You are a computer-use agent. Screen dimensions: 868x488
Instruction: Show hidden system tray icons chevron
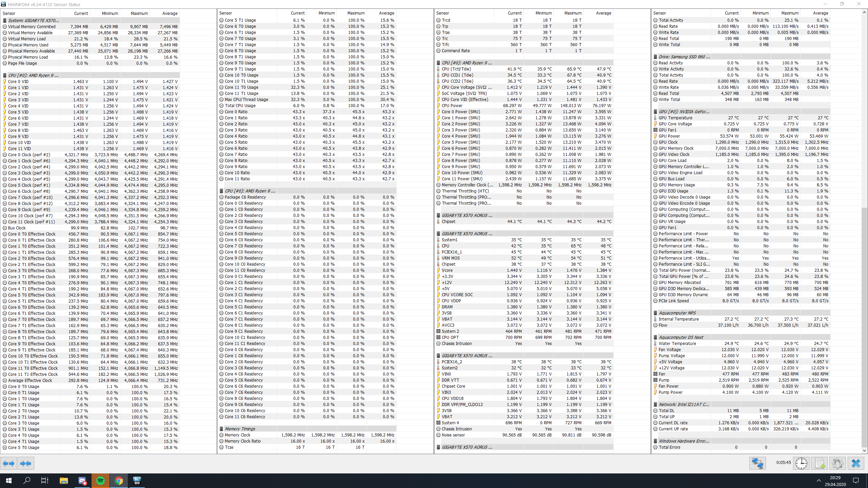click(818, 481)
